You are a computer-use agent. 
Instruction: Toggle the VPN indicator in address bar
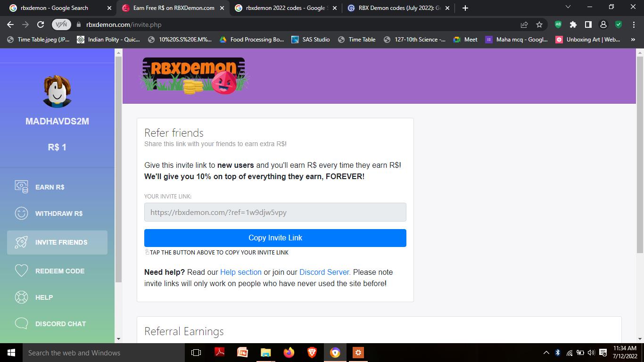point(61,25)
